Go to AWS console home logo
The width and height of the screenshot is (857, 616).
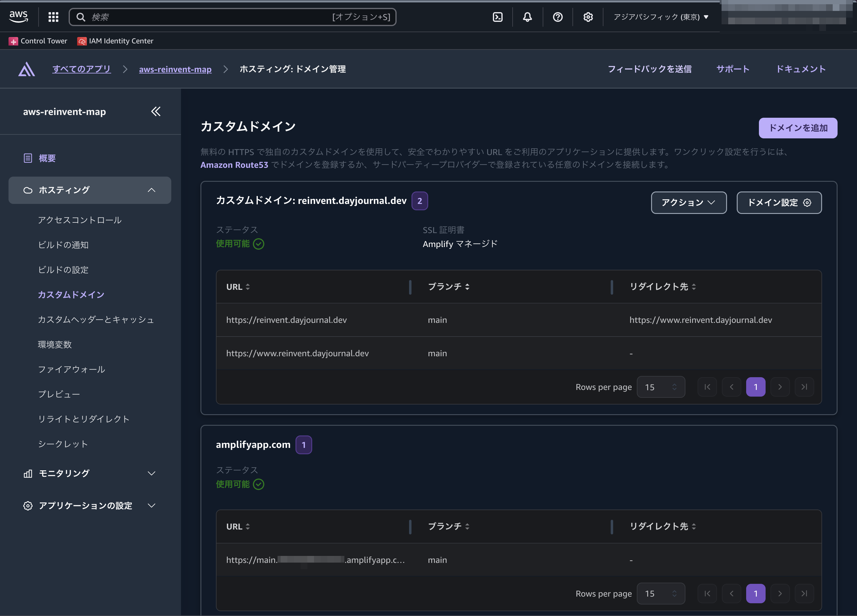19,17
